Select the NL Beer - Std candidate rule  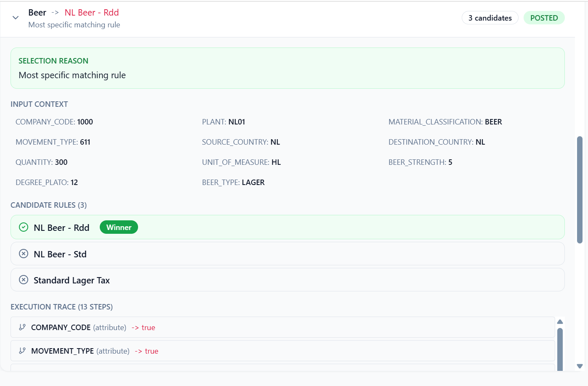click(x=287, y=254)
